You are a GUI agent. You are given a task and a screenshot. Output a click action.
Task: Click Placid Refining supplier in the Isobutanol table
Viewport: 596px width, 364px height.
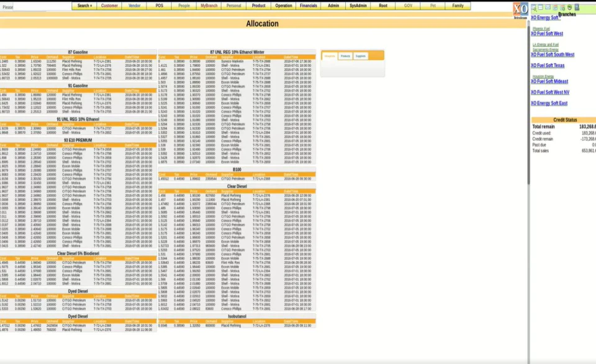(231, 326)
